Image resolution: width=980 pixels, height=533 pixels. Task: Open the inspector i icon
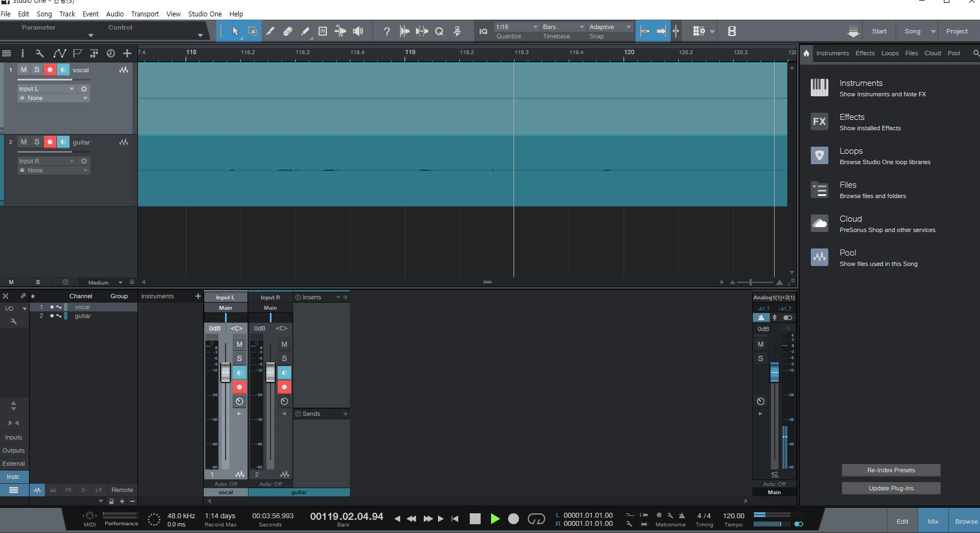click(22, 53)
